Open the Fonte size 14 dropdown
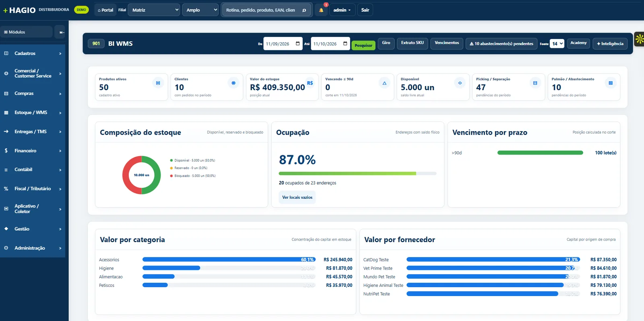Screen dimensions: 644x321 557,43
